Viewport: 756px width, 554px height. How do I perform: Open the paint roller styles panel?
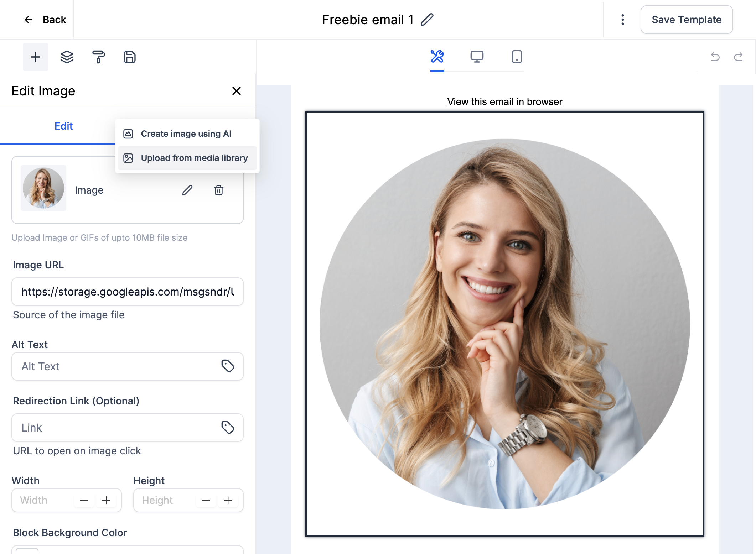98,57
